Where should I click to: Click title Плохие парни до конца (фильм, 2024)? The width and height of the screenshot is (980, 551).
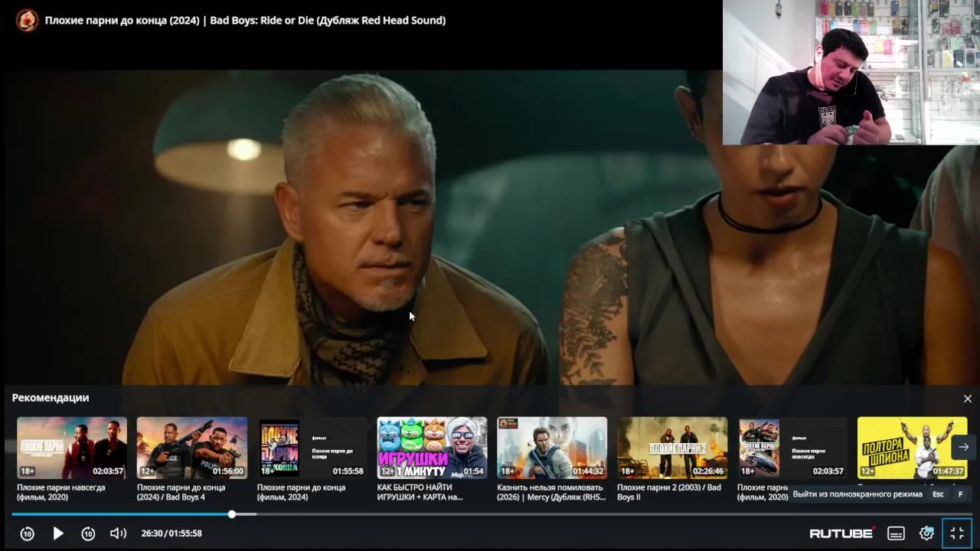click(302, 492)
